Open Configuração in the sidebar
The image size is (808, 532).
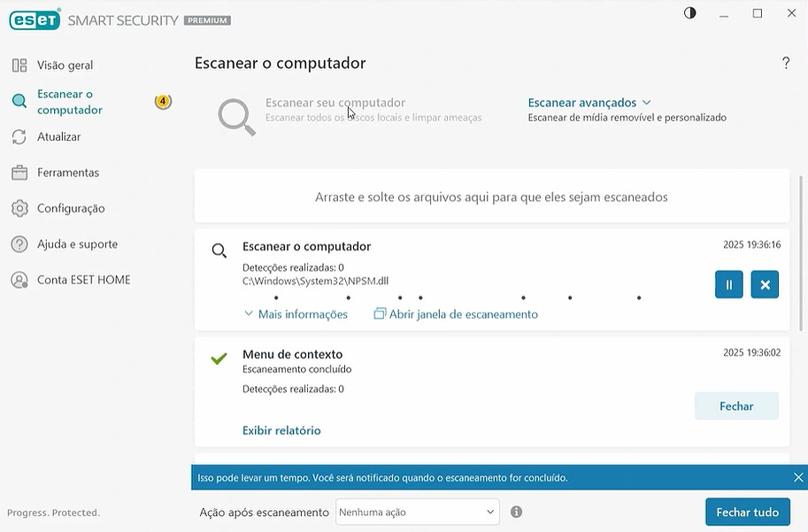(x=71, y=208)
